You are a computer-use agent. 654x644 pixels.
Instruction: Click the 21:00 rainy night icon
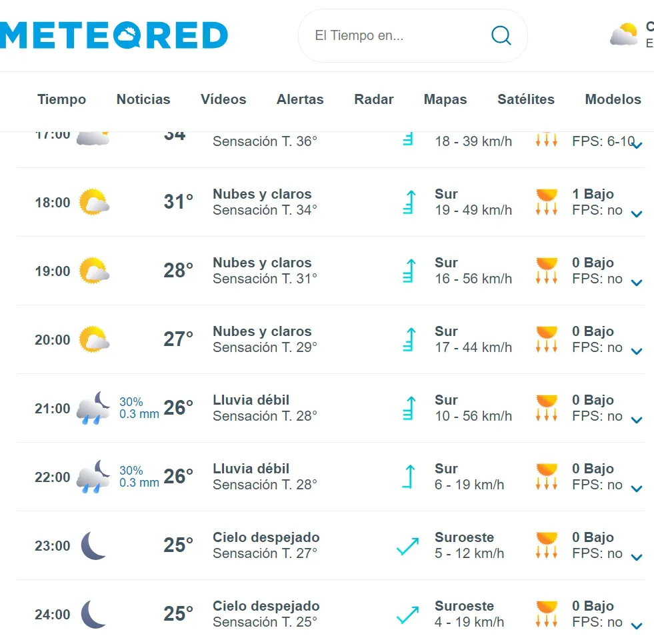[93, 408]
